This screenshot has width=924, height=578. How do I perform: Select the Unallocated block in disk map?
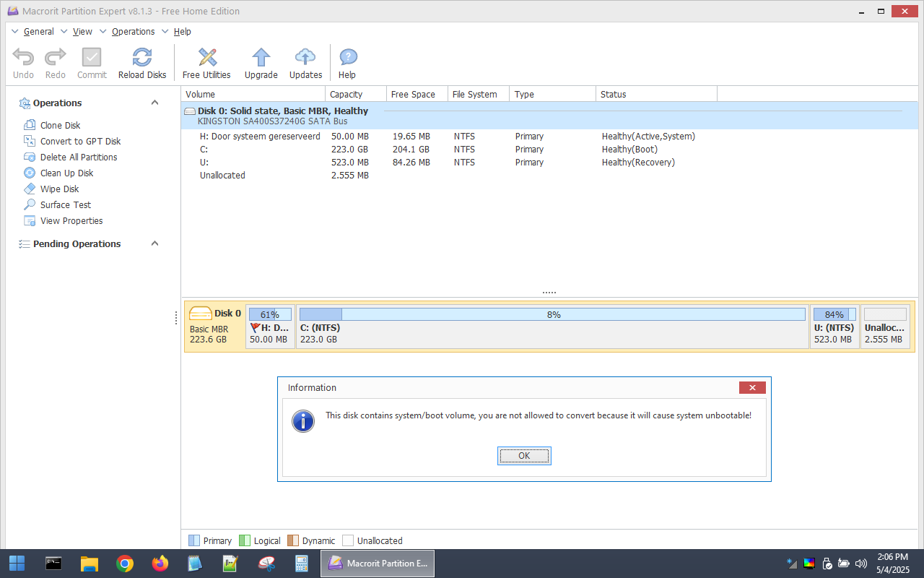885,327
